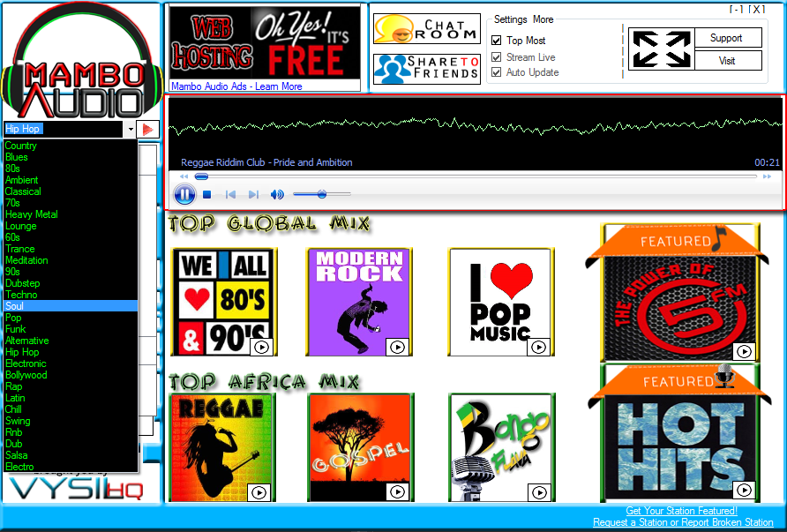Screen dimensions: 787x532
Task: Stop the current stream
Action: [x=206, y=194]
